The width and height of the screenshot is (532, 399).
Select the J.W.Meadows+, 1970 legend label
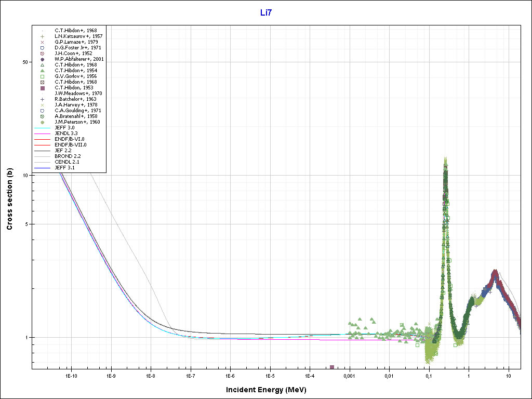pos(78,94)
